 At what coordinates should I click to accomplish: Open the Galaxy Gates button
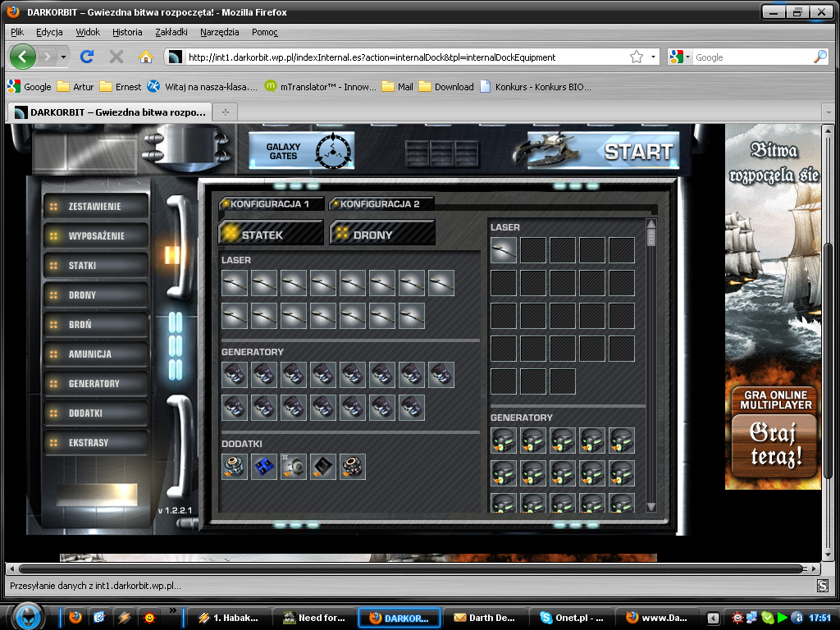301,151
